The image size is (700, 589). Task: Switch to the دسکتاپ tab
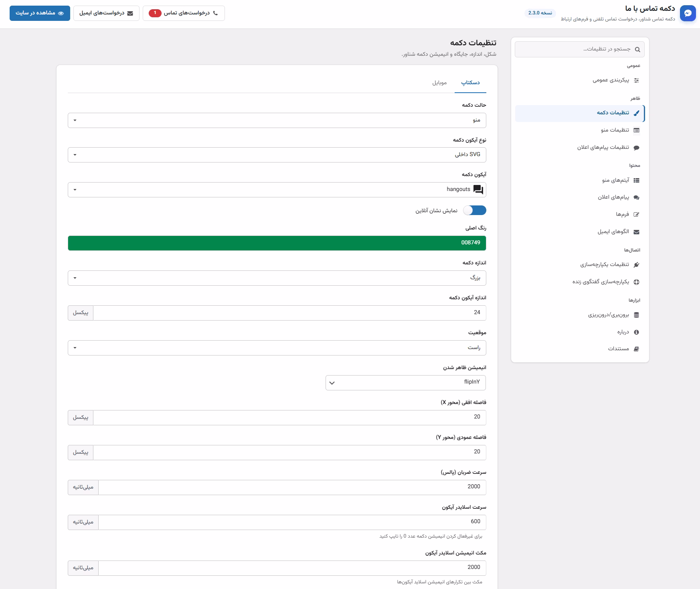pos(470,83)
